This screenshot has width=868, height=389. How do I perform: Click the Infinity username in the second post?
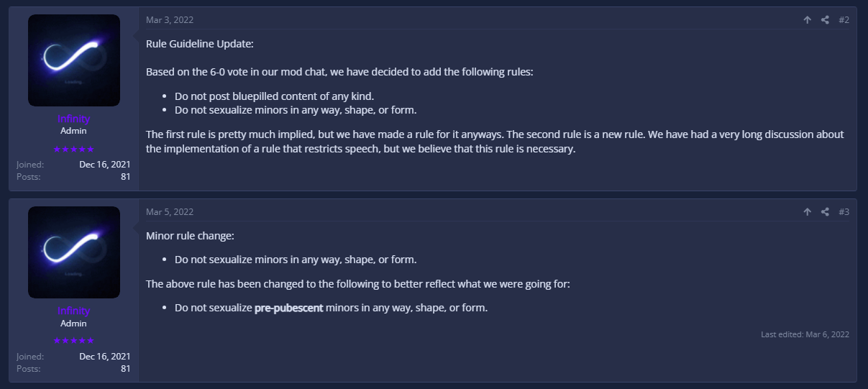[74, 311]
